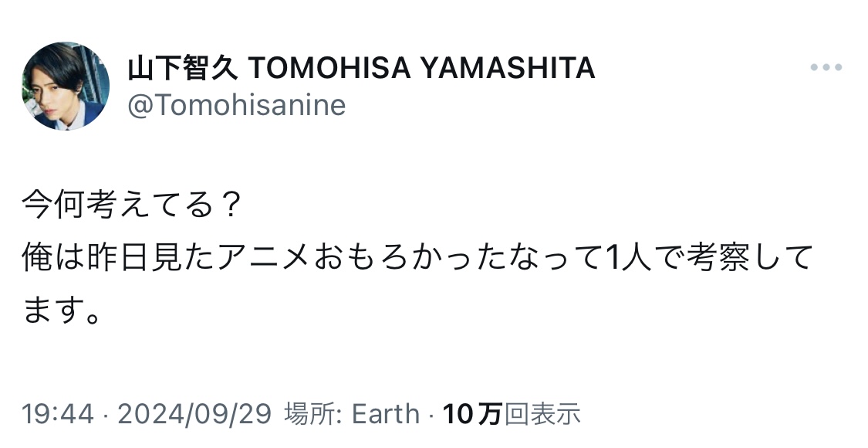Viewport: 868px width, 448px height.
Task: Open the three-dot more options menu
Action: pos(826,67)
